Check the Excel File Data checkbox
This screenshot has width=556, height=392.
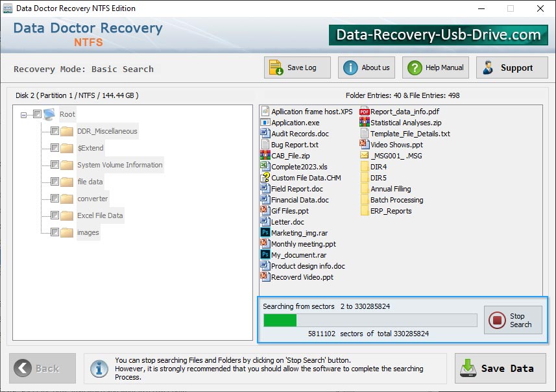(x=54, y=215)
